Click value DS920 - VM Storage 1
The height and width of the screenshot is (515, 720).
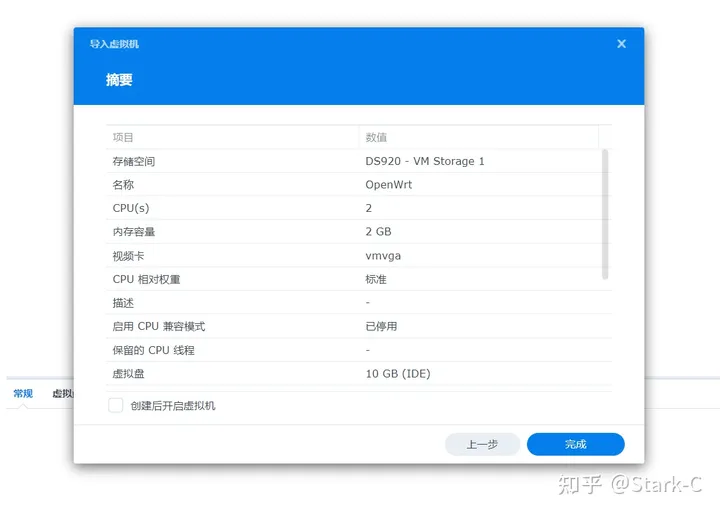point(425,161)
